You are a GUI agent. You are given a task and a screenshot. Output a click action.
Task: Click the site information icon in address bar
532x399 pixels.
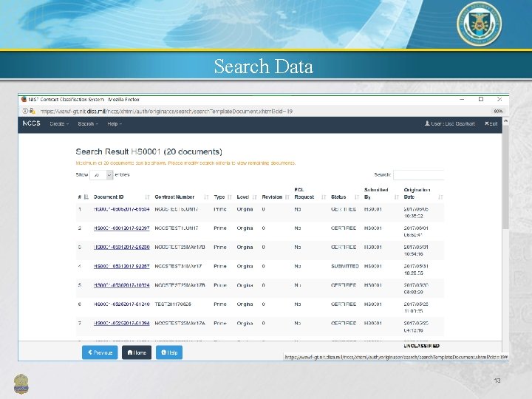(25, 111)
